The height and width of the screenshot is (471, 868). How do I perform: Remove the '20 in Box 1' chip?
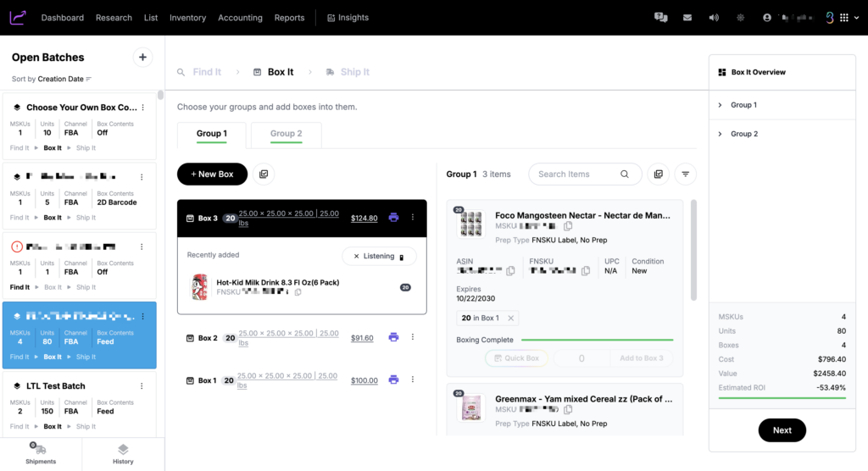pos(510,319)
